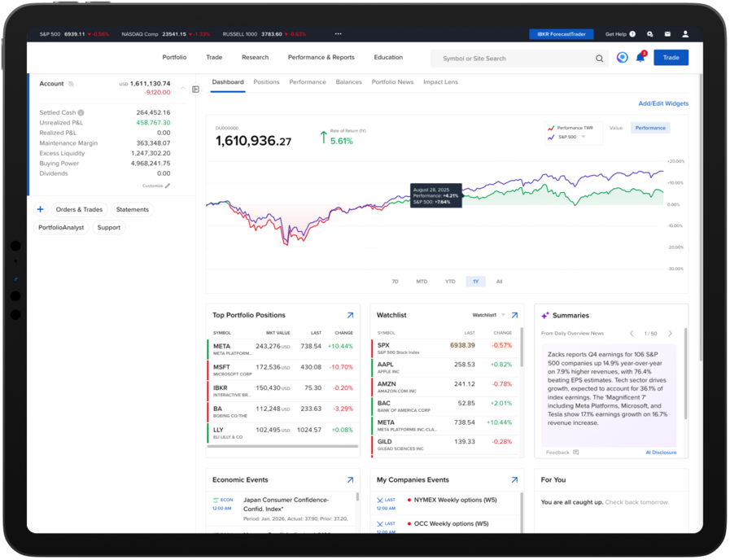The image size is (730, 560).
Task: Collapse the side panel with the panel toggle icon
Action: 195,90
